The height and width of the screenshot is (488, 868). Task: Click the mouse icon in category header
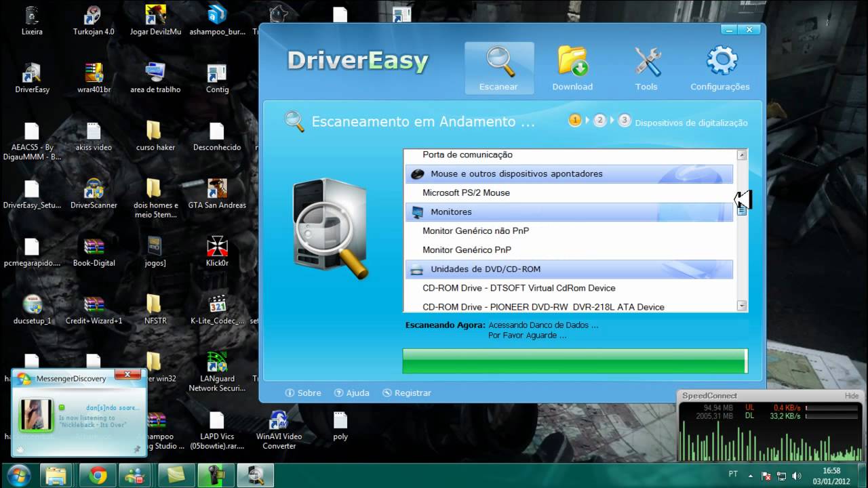click(418, 174)
